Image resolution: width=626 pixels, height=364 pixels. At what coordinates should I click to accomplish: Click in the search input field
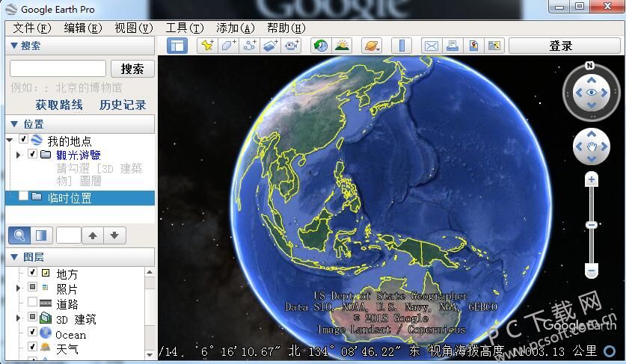tap(58, 68)
